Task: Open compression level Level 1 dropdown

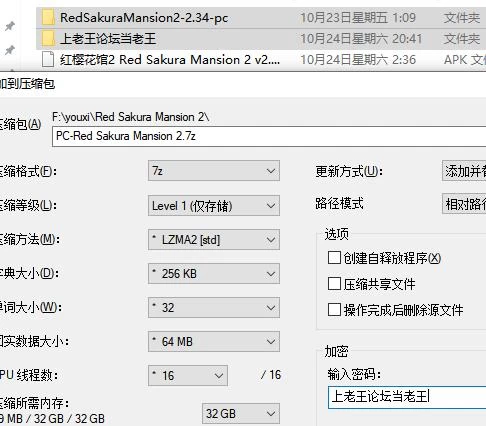Action: click(x=214, y=206)
